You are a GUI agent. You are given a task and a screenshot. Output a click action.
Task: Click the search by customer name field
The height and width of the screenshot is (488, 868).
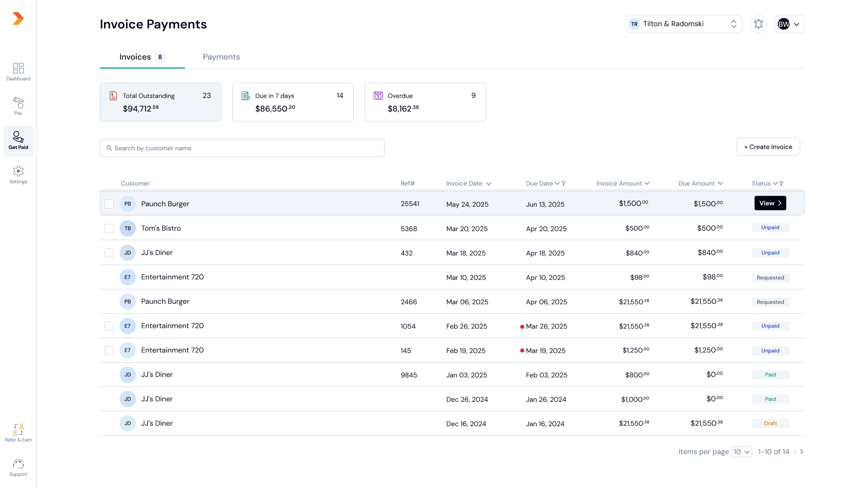click(242, 148)
